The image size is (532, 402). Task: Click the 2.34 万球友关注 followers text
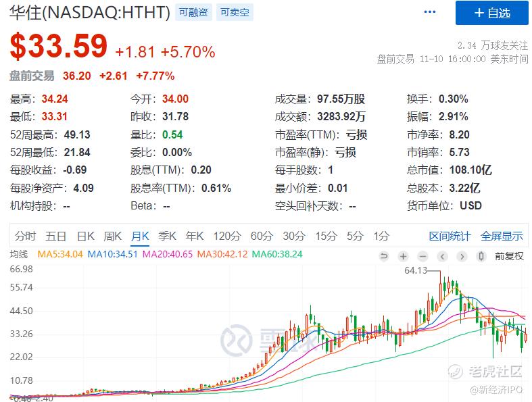point(493,45)
